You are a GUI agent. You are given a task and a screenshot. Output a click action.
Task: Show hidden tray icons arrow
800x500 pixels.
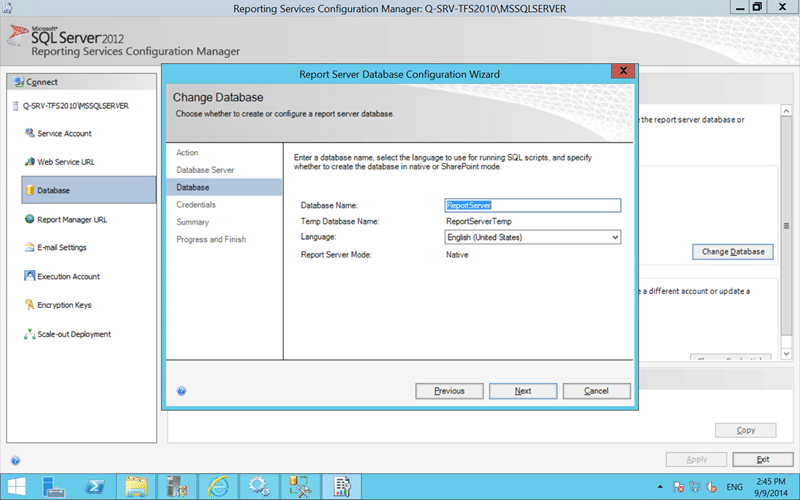660,487
